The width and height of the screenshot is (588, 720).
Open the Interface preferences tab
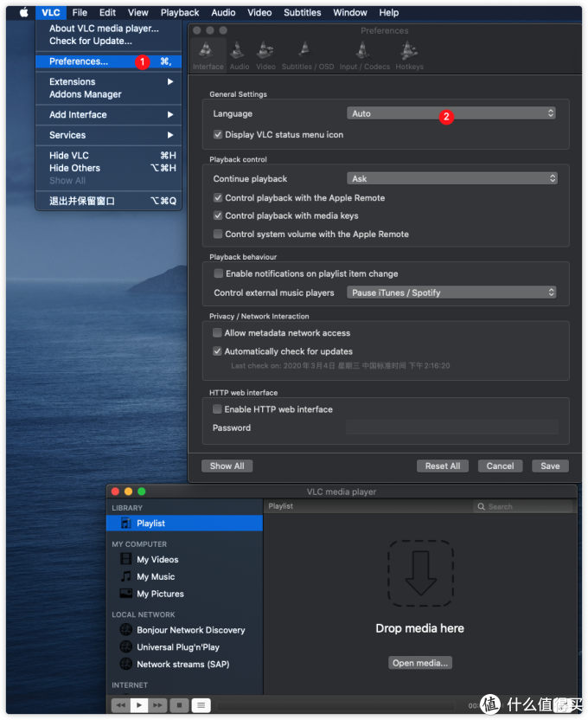208,55
